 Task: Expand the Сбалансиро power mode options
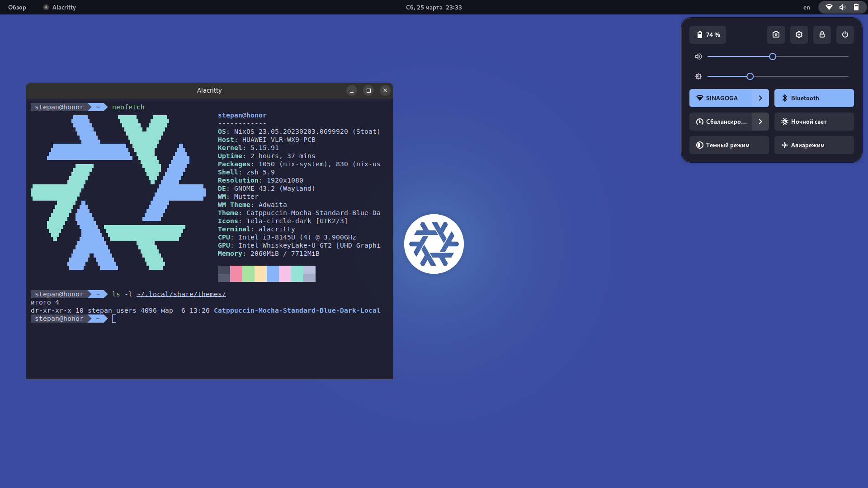pos(760,122)
